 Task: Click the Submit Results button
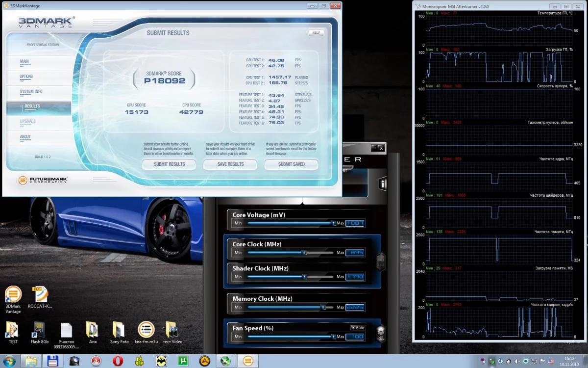coord(170,164)
